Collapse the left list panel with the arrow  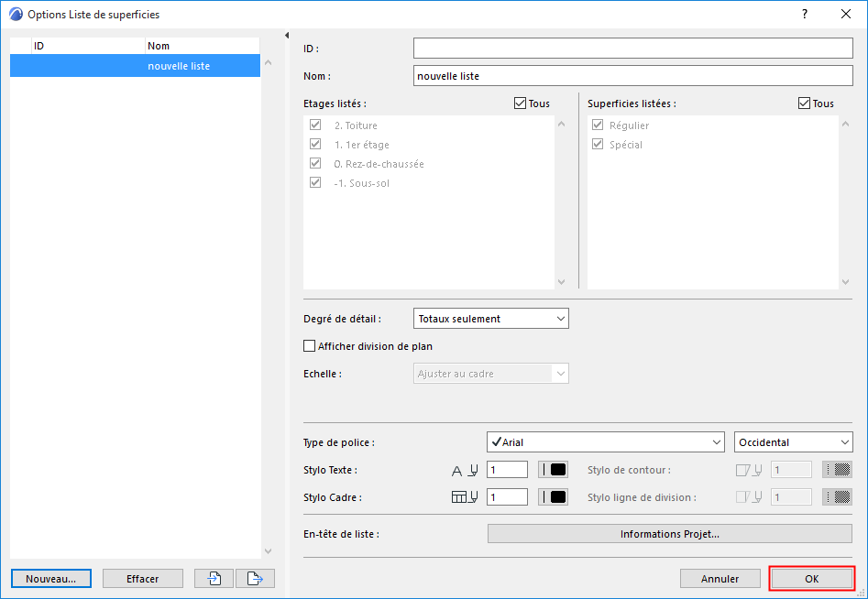[287, 36]
